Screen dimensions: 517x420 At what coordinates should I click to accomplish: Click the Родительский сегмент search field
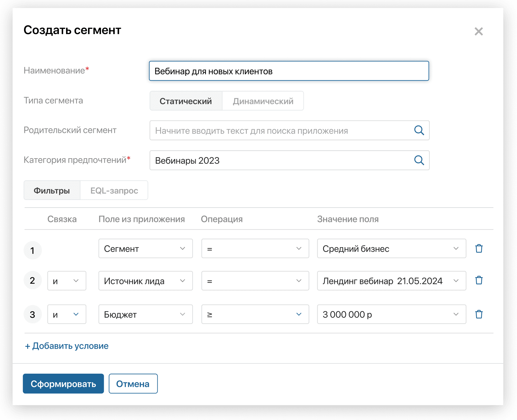pos(289,130)
